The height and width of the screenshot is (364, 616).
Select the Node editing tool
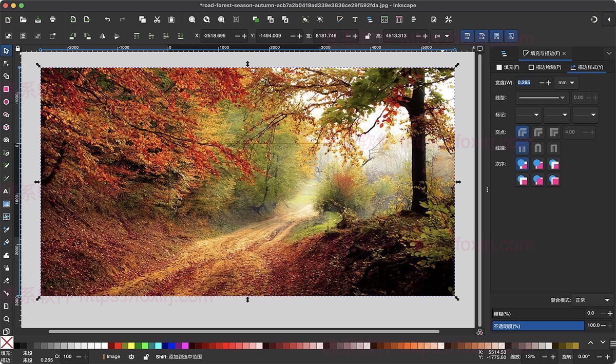click(7, 64)
